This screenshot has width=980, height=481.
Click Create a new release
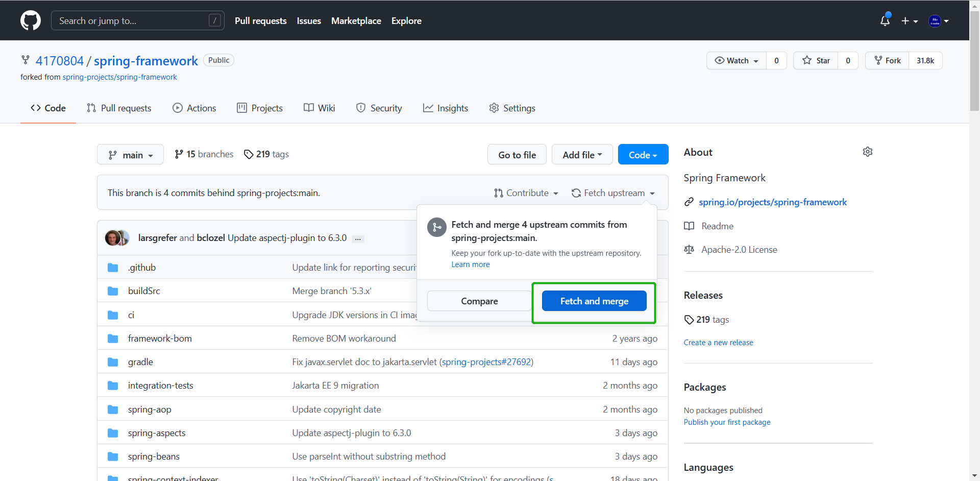[x=719, y=343]
